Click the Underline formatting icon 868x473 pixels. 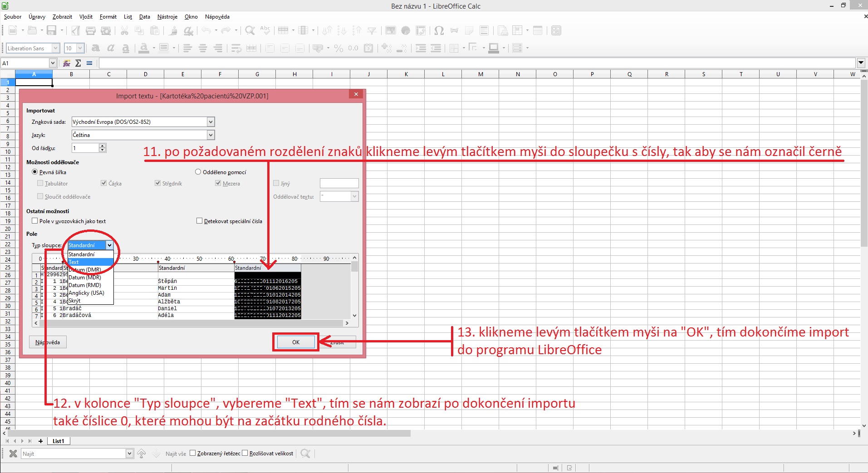126,48
